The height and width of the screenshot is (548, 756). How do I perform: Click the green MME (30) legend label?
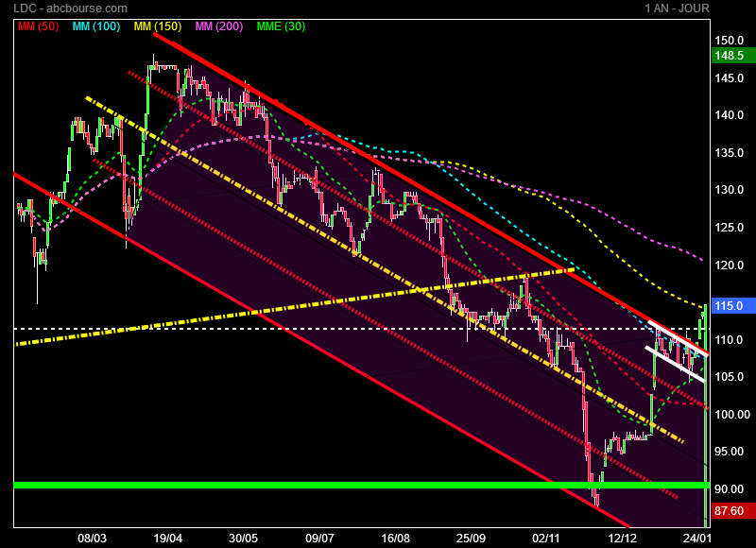pyautogui.click(x=281, y=26)
